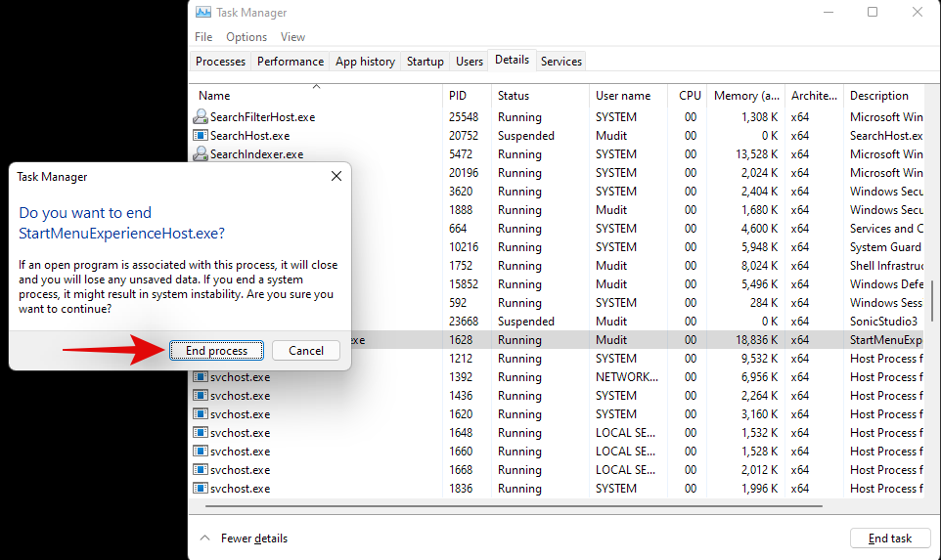Sort by PID column header
Viewport: 941px width, 560px height.
coord(458,96)
